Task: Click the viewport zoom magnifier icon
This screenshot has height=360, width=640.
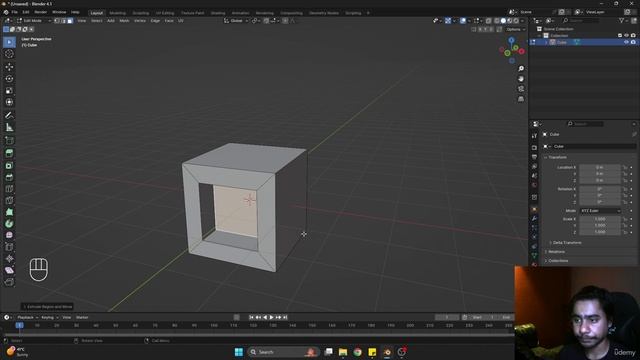Action: 521,69
